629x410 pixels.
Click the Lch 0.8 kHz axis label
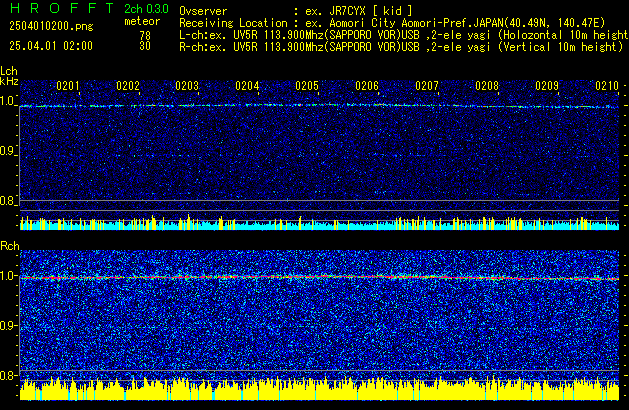(7, 201)
